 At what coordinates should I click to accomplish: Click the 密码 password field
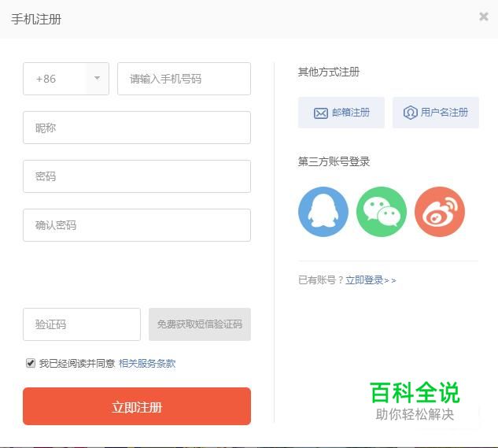pyautogui.click(x=137, y=176)
